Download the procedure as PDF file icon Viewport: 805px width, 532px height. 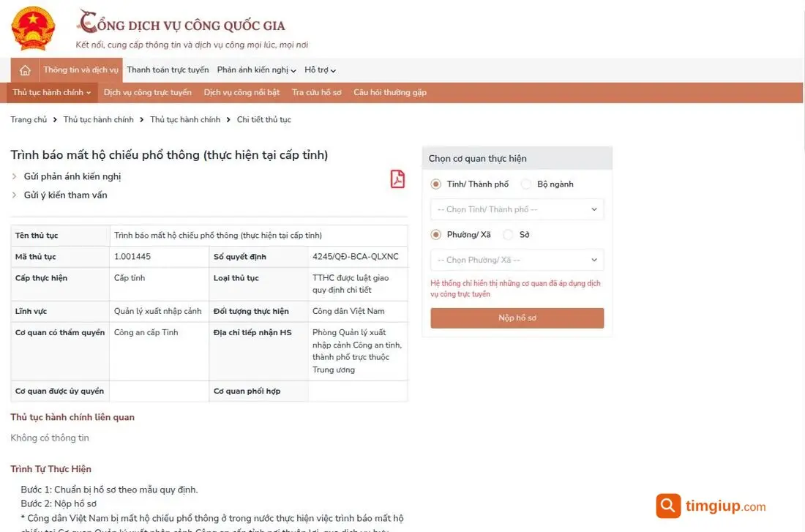point(397,179)
